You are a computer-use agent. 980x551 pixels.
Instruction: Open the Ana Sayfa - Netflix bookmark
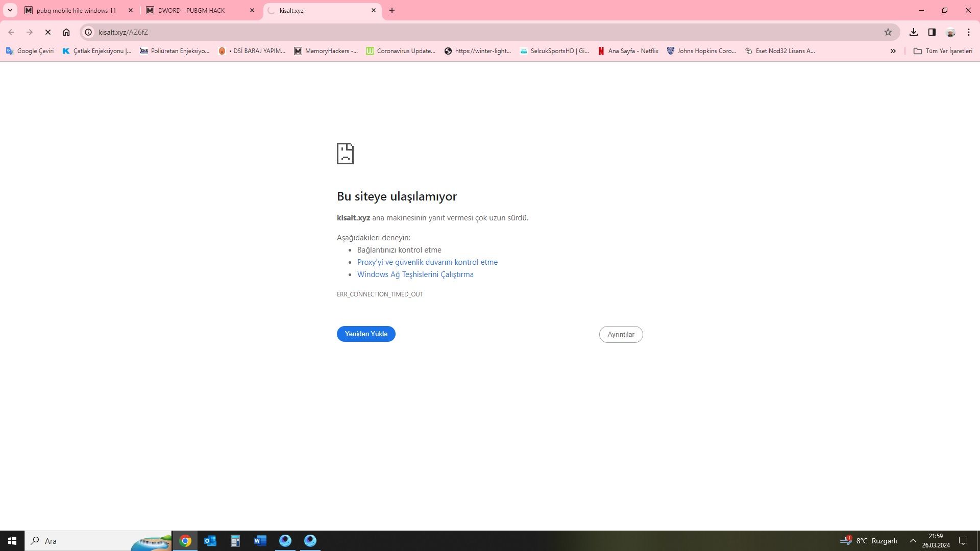pos(628,51)
